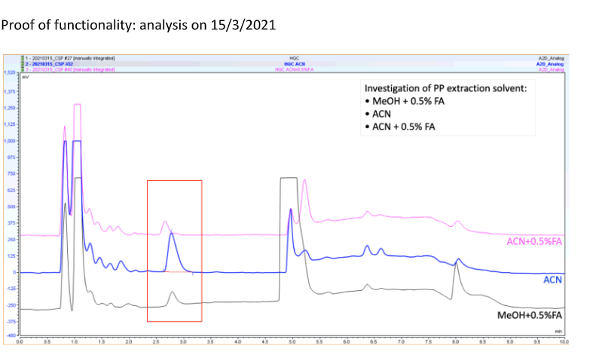Click the pink 'A2D_Analog' channel label

(552, 69)
